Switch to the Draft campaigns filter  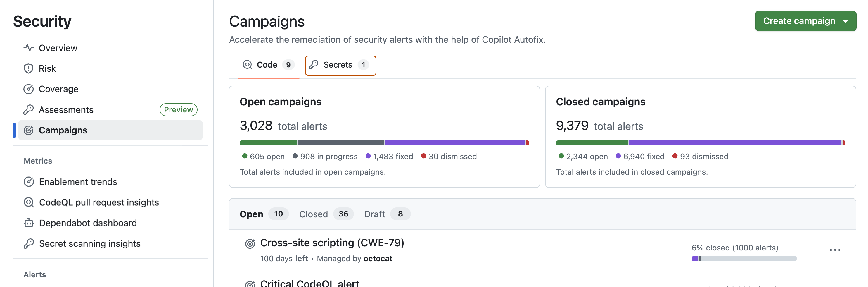(374, 214)
